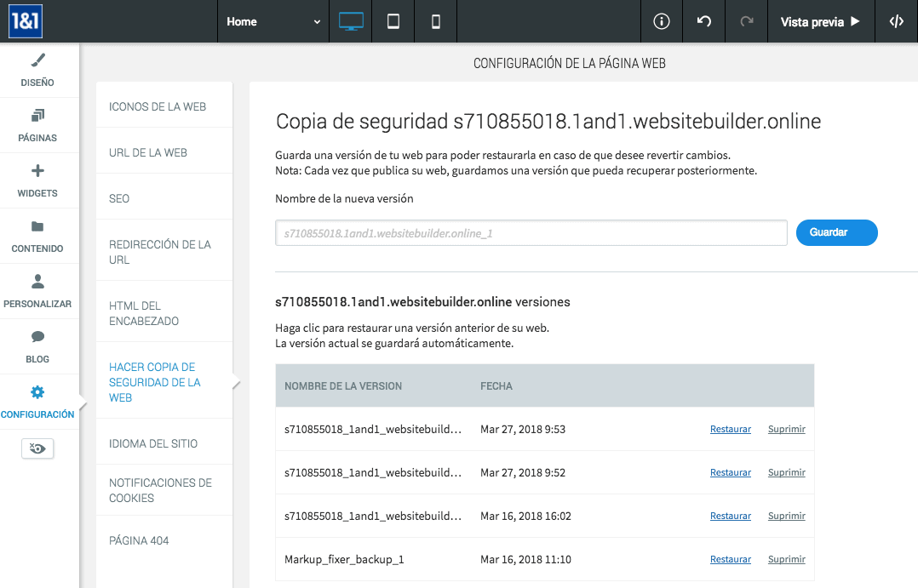Delete the Mar 16, 2018 16:02 version
The height and width of the screenshot is (588, 918).
click(x=786, y=516)
